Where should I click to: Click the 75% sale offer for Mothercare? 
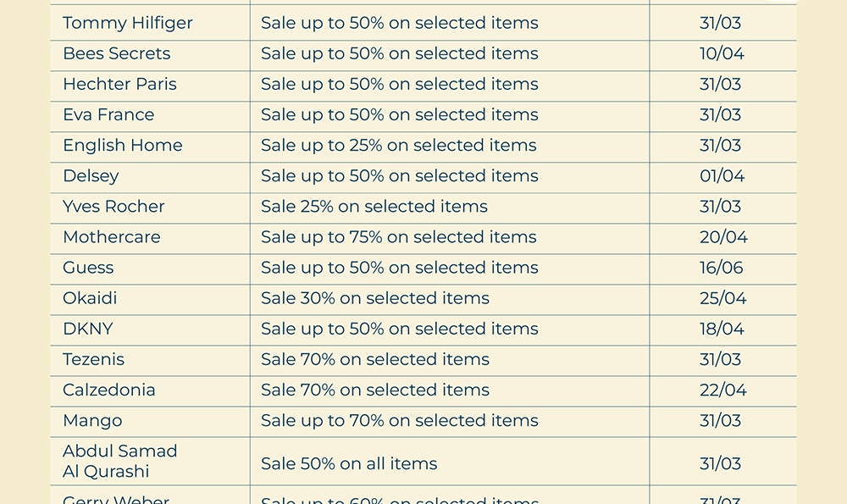(x=399, y=236)
